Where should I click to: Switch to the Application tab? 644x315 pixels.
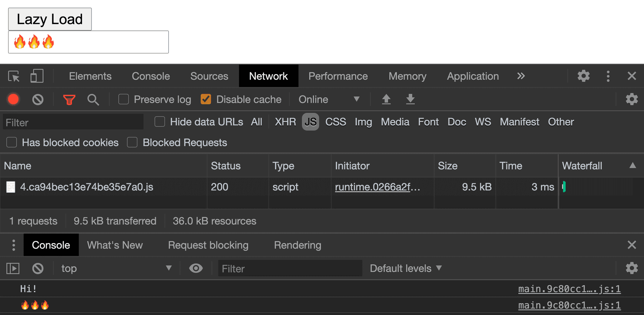473,76
